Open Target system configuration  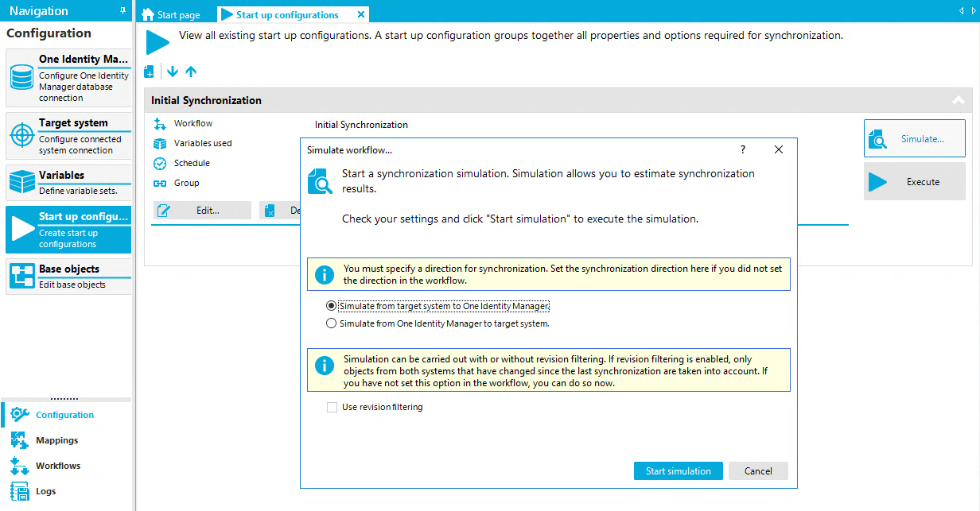click(x=68, y=136)
